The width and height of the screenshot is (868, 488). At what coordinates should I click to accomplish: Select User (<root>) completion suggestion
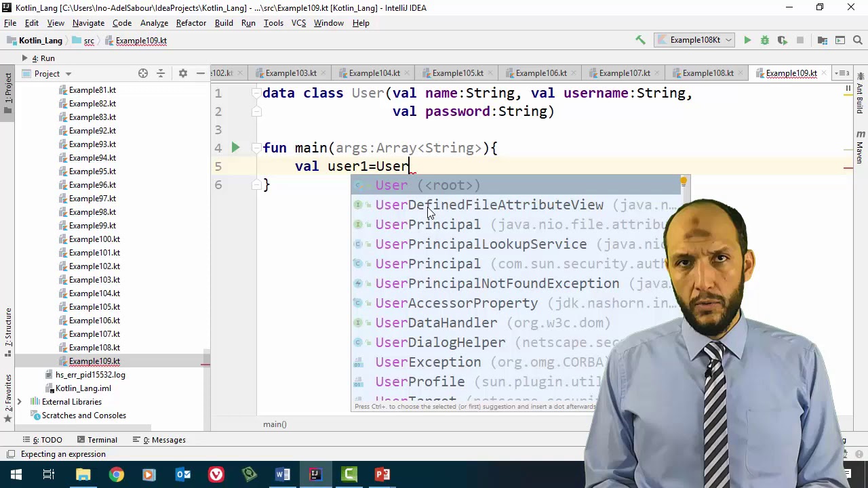pos(517,185)
